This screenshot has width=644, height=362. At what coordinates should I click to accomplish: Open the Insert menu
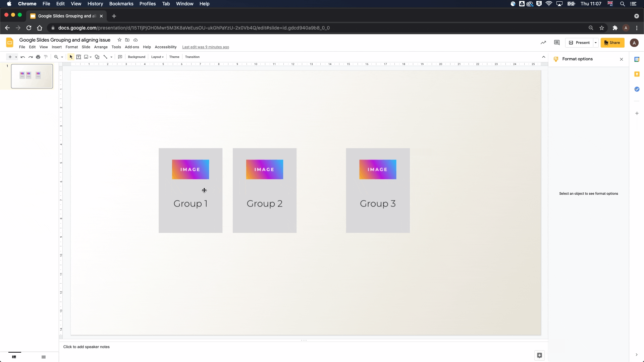[x=57, y=47]
